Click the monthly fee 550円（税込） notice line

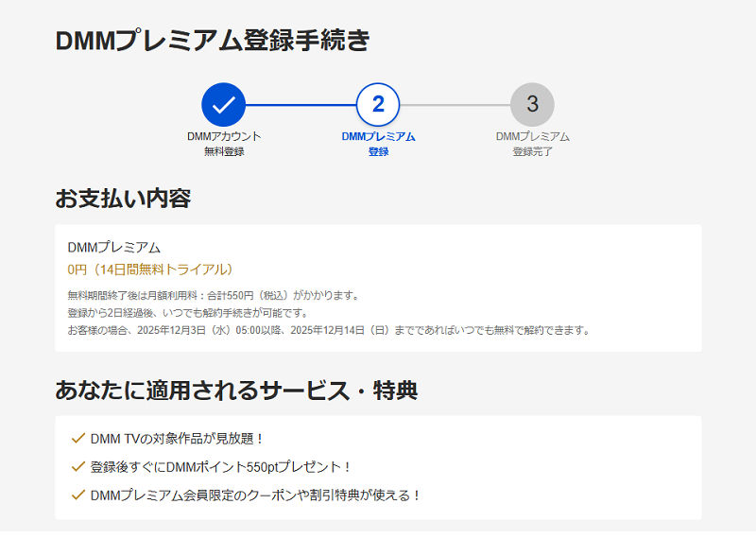213,295
